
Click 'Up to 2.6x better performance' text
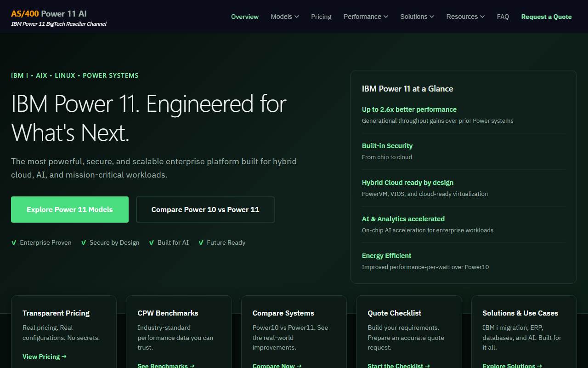pyautogui.click(x=409, y=109)
